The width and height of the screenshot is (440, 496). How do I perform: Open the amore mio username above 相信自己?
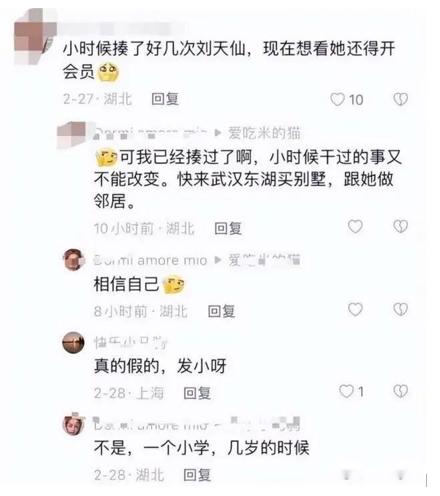pyautogui.click(x=150, y=260)
